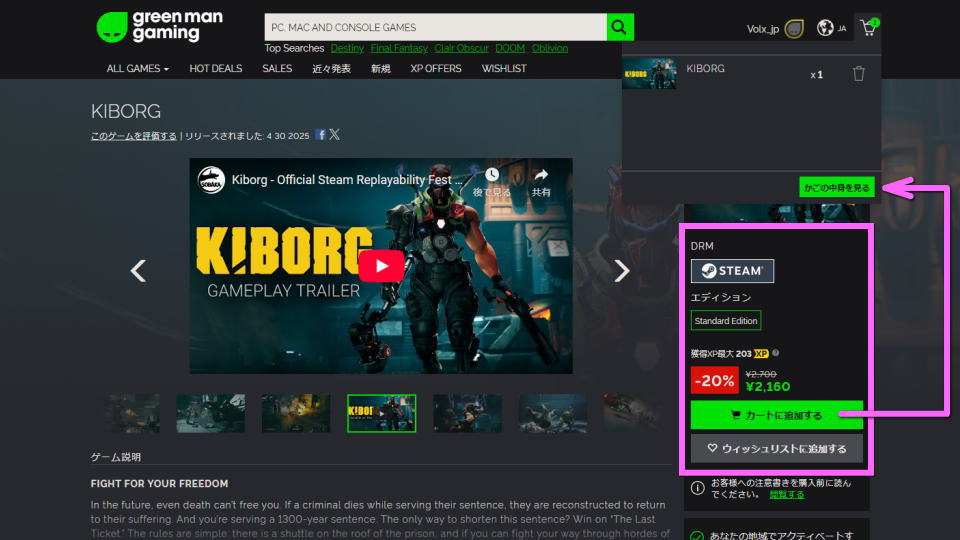Viewport: 960px width, 540px height.
Task: Expand the ALL GAMES dropdown menu
Action: click(137, 69)
